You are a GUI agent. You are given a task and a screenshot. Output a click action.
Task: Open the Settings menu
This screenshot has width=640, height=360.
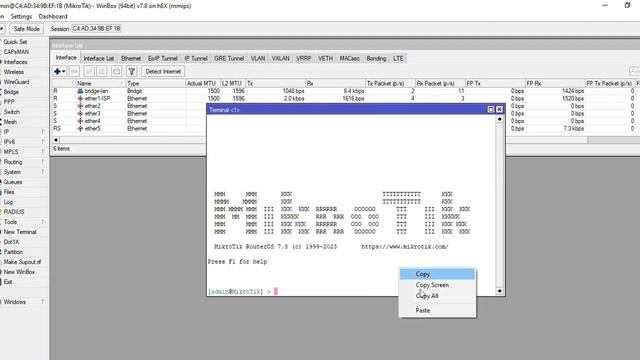point(21,17)
